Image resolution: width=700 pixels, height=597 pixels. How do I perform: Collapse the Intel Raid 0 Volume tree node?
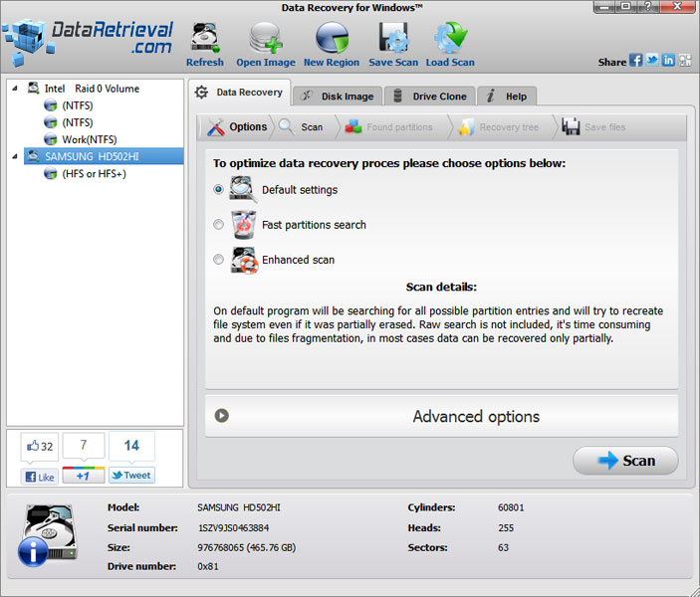[15, 89]
